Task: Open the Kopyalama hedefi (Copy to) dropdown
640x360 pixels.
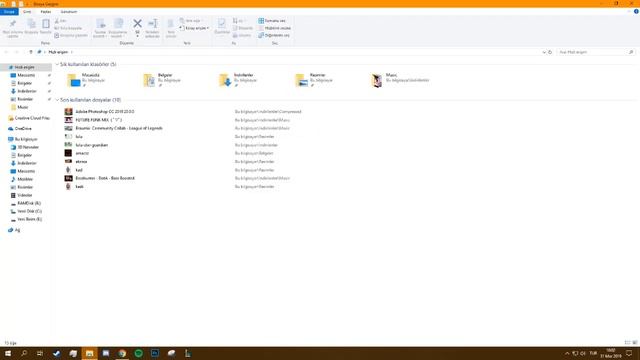Action: point(118,34)
